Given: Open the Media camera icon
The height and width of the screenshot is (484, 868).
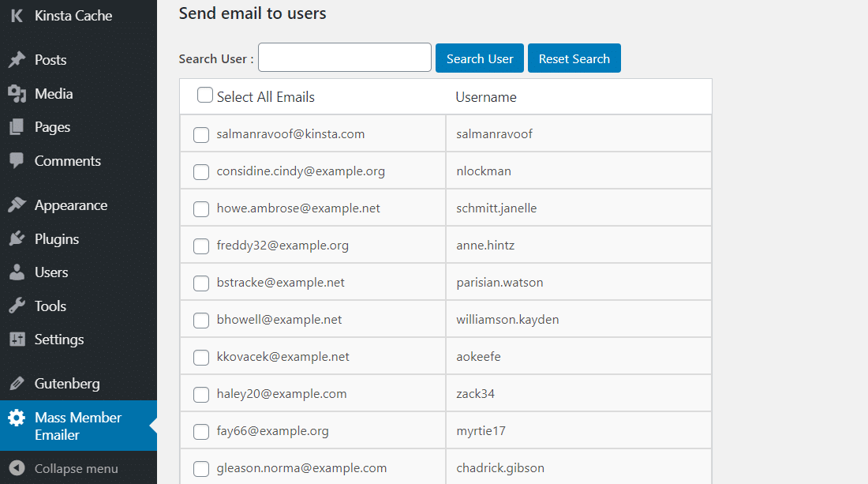Looking at the screenshot, I should 18,93.
